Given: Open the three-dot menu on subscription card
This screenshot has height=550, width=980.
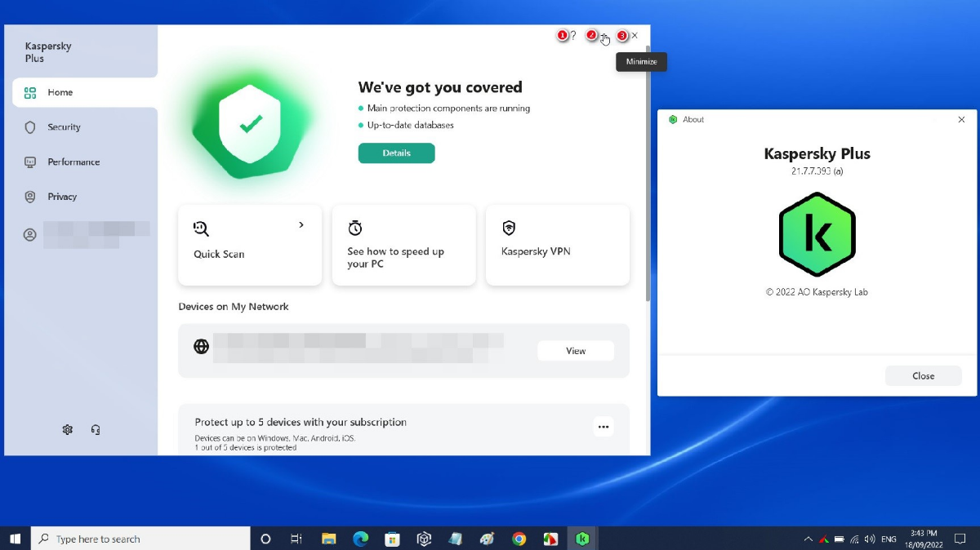Looking at the screenshot, I should (x=604, y=427).
